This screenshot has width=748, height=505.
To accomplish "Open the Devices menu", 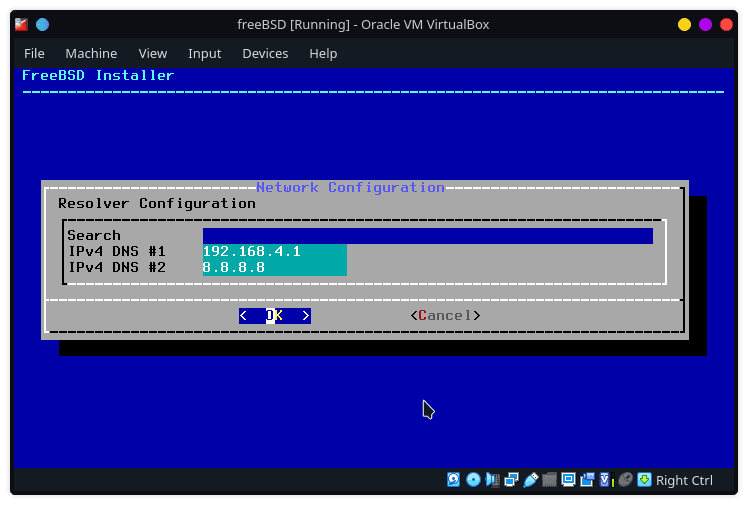I will [x=265, y=53].
